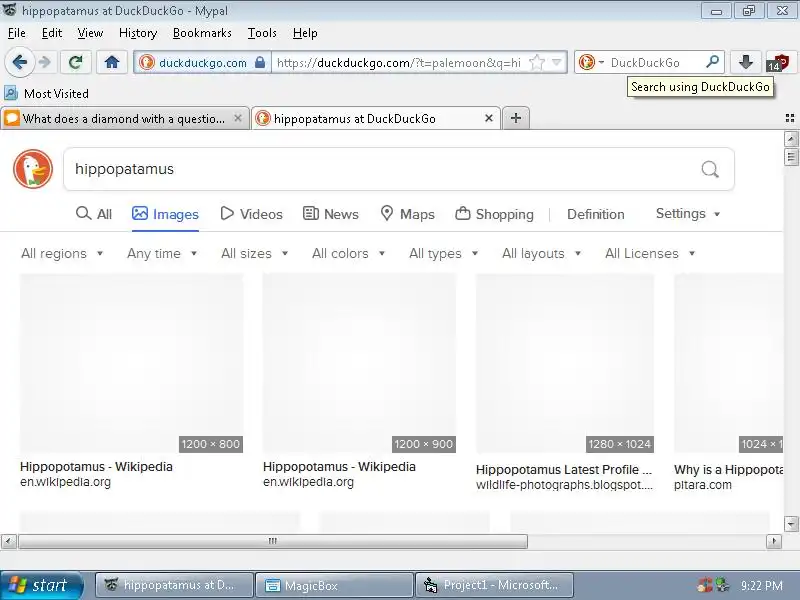This screenshot has height=600, width=800.
Task: Switch to the Maps results tab
Action: pos(408,214)
